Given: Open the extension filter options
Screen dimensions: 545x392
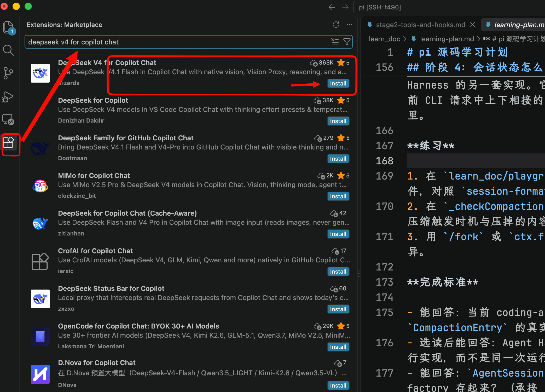Looking at the screenshot, I should pos(347,42).
